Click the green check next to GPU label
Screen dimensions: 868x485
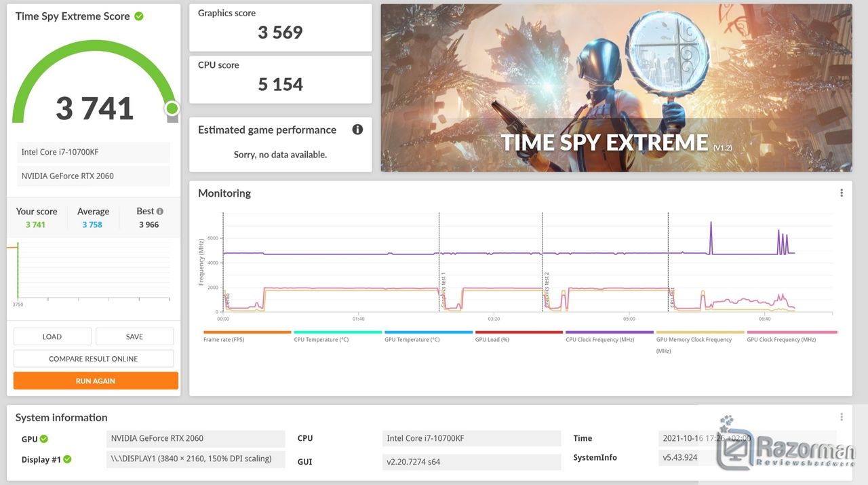pyautogui.click(x=44, y=439)
